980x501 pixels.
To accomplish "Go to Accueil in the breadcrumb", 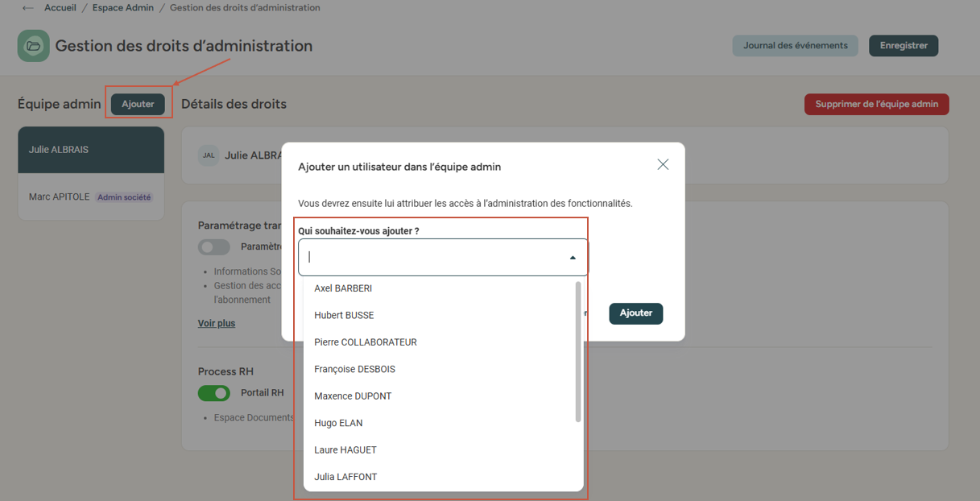I will tap(60, 8).
